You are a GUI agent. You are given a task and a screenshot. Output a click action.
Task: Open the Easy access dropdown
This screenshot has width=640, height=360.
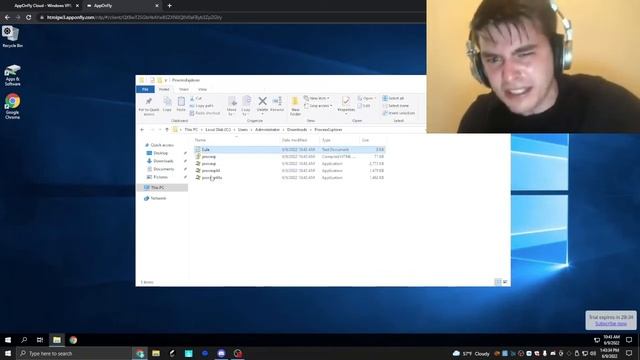(318, 106)
